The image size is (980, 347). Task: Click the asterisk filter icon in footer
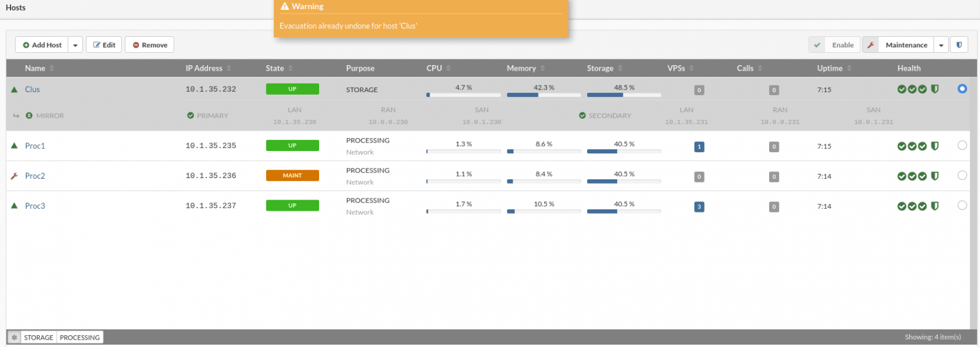tap(14, 337)
